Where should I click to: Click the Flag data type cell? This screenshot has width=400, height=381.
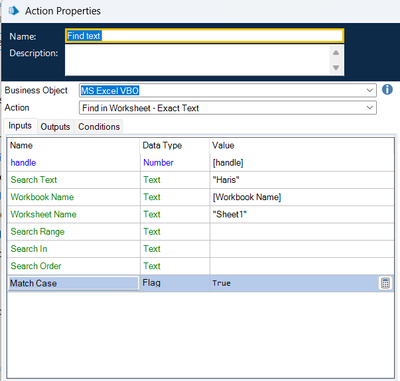(x=175, y=283)
